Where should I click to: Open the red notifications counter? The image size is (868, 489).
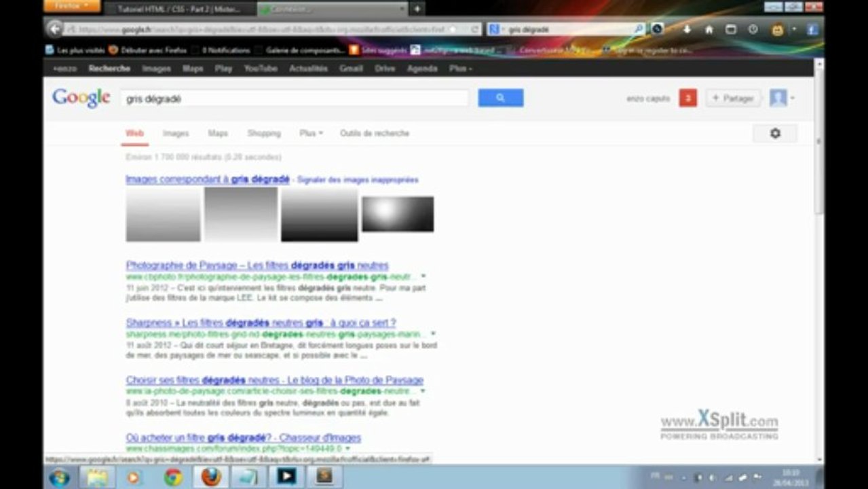687,98
